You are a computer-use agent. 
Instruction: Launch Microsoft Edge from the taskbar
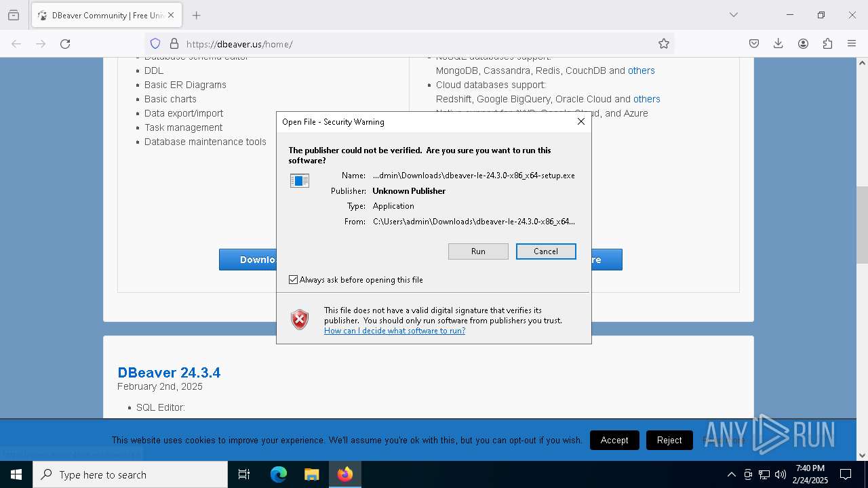[x=279, y=474]
